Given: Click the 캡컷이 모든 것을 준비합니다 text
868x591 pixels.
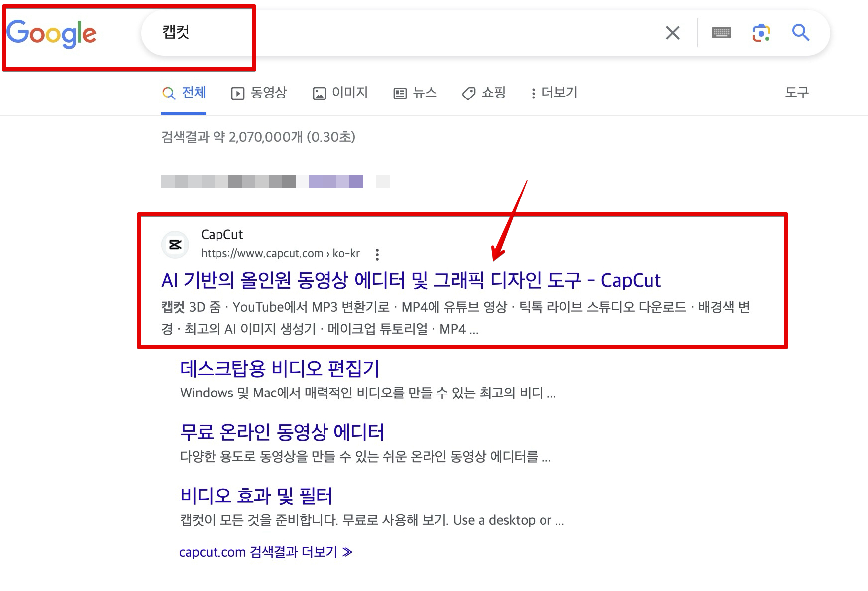Looking at the screenshot, I should coord(372,520).
